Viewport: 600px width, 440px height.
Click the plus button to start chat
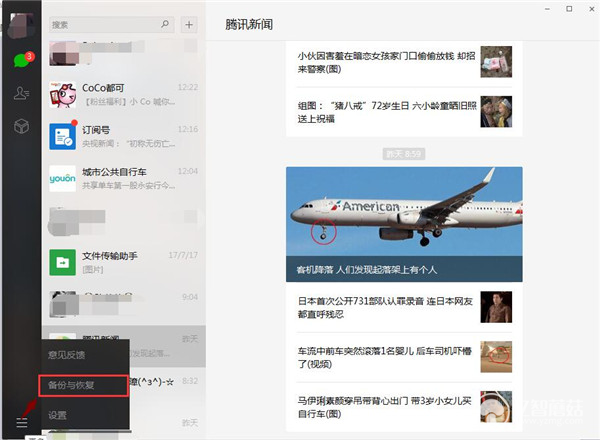pyautogui.click(x=189, y=25)
